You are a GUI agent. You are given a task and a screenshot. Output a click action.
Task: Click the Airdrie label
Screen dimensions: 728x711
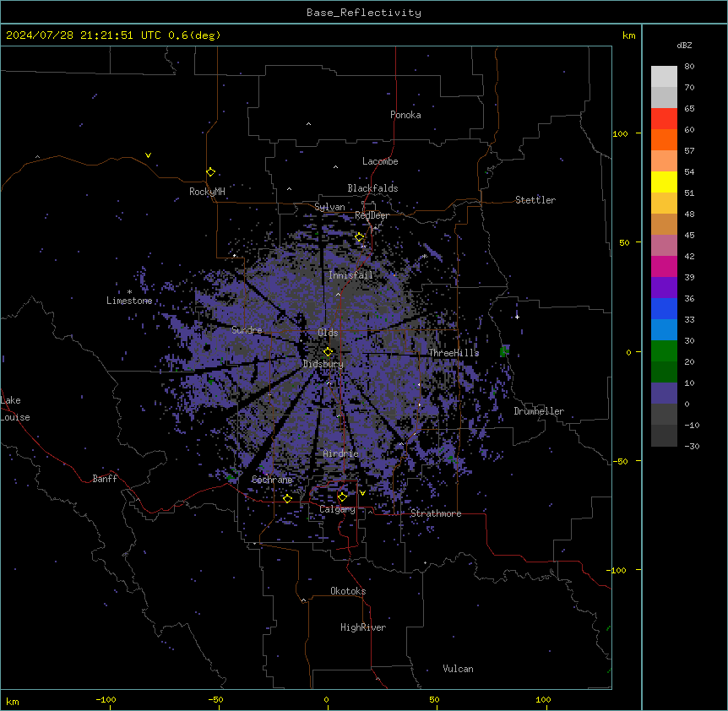click(x=341, y=453)
